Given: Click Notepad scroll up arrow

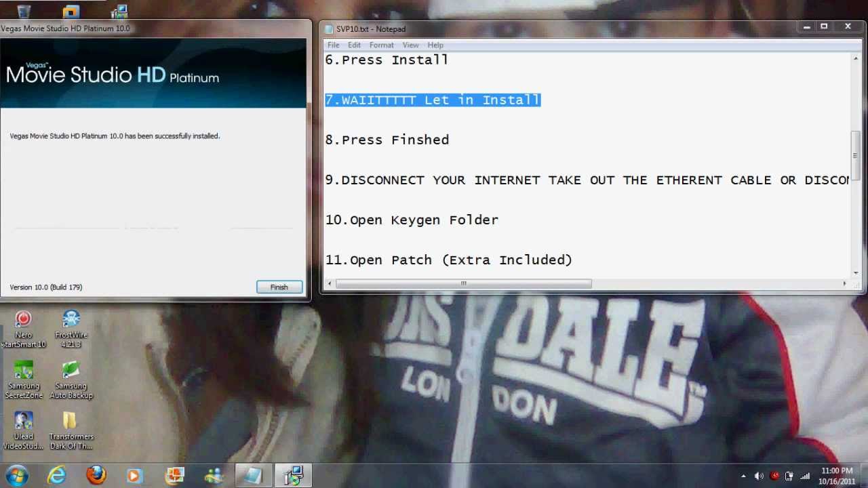Looking at the screenshot, I should 855,58.
